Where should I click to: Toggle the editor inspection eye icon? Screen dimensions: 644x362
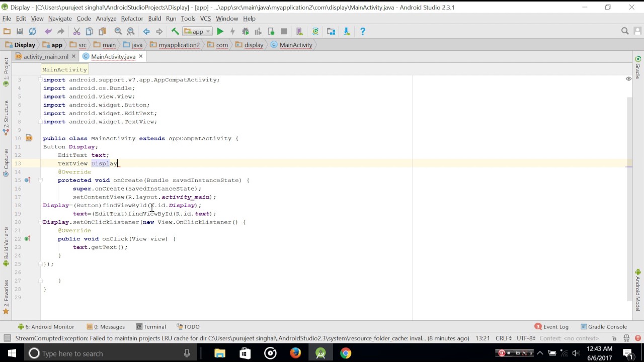tap(628, 79)
